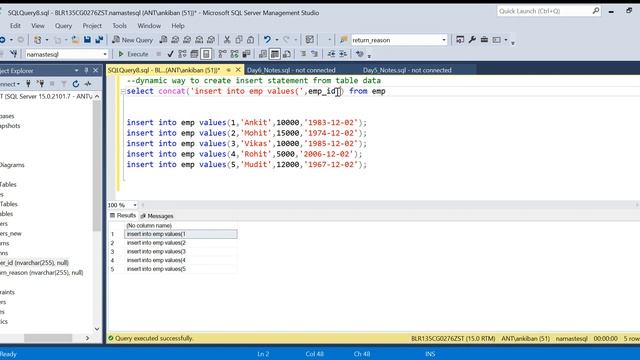
Task: Open the View menu
Action: 38,26
